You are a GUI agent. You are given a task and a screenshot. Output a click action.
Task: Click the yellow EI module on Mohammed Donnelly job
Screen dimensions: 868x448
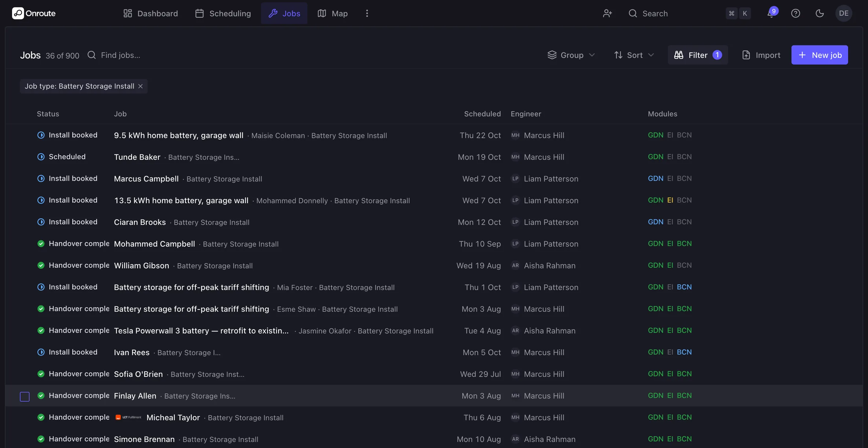[670, 200]
